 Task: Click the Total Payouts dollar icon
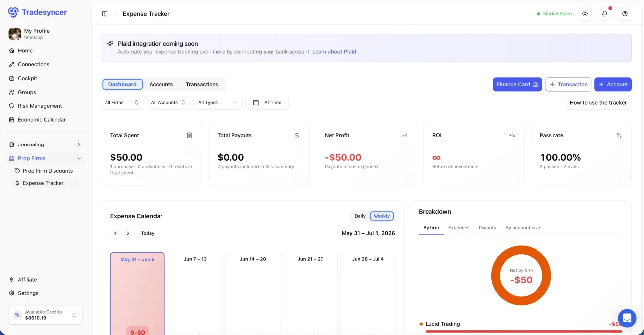click(297, 135)
